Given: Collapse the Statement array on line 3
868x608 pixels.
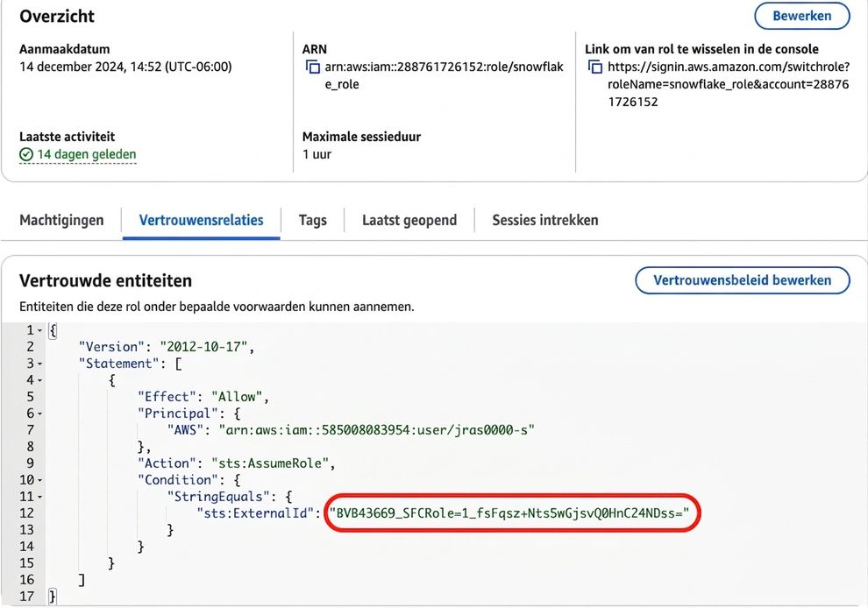Looking at the screenshot, I should pyautogui.click(x=39, y=364).
